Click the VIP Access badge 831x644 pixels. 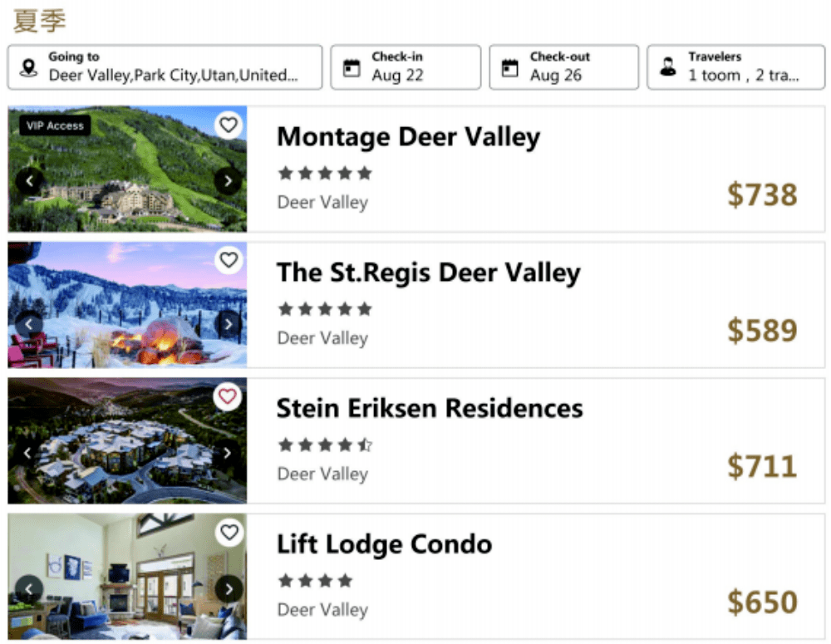(55, 125)
